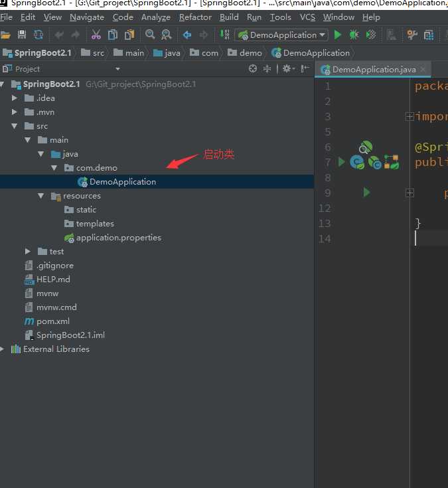
Task: Open the Window menu
Action: (x=338, y=17)
